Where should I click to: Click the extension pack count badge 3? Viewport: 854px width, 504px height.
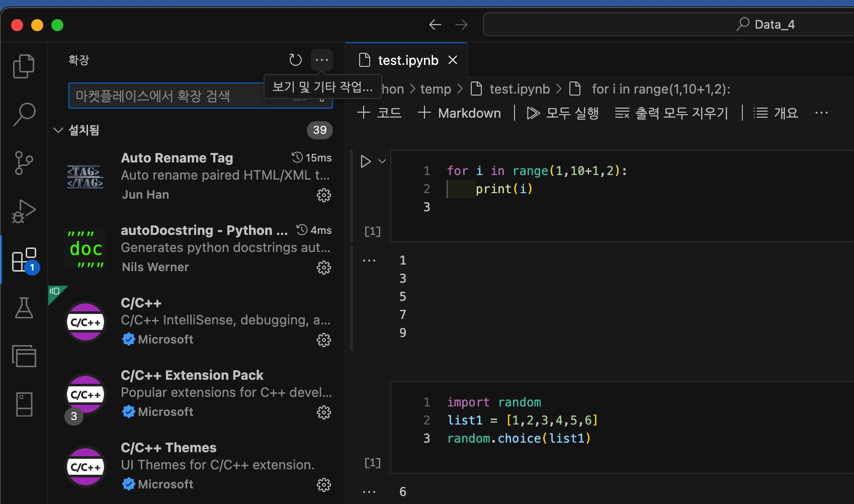pyautogui.click(x=74, y=416)
